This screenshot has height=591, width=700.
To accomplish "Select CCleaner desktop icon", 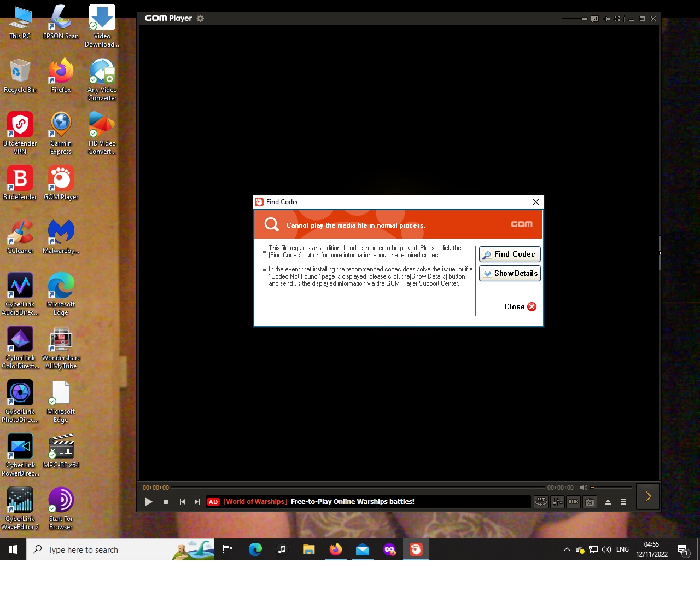I will (20, 237).
